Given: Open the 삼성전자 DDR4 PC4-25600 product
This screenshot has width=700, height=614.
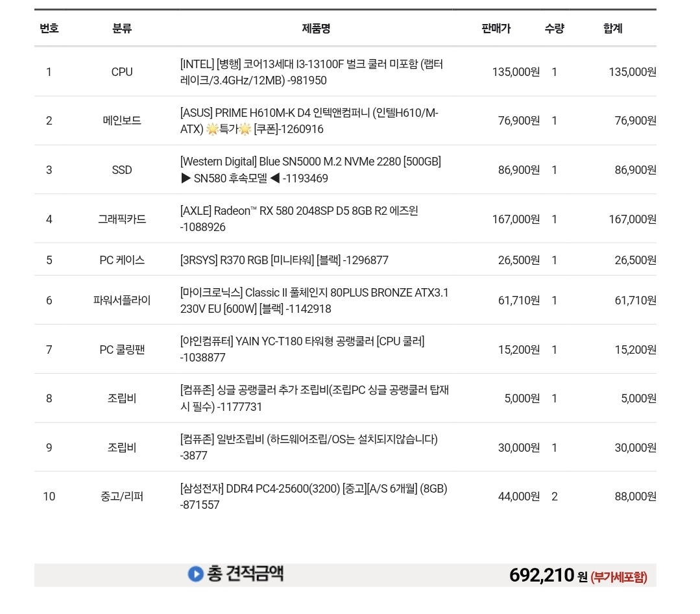Looking at the screenshot, I should coord(314,497).
